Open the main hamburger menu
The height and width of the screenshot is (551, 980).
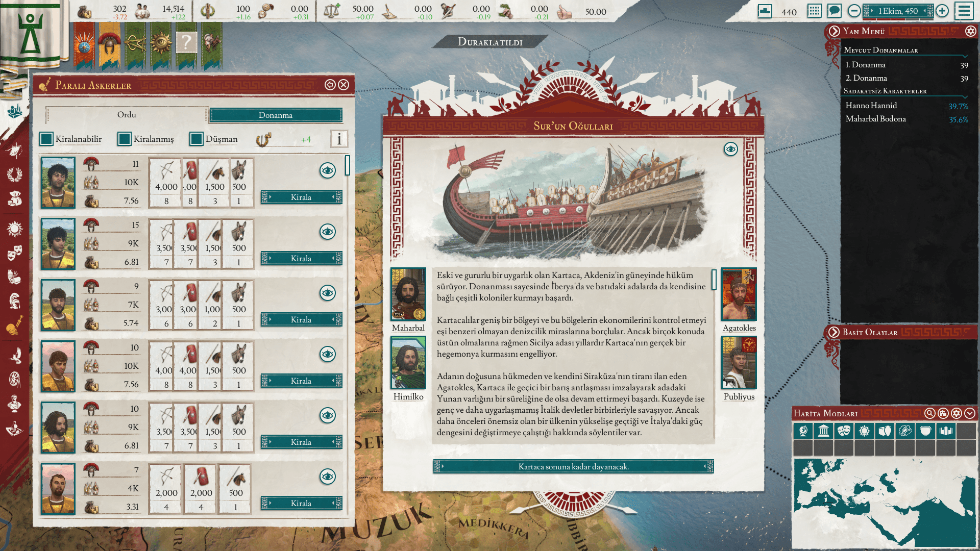(x=964, y=11)
